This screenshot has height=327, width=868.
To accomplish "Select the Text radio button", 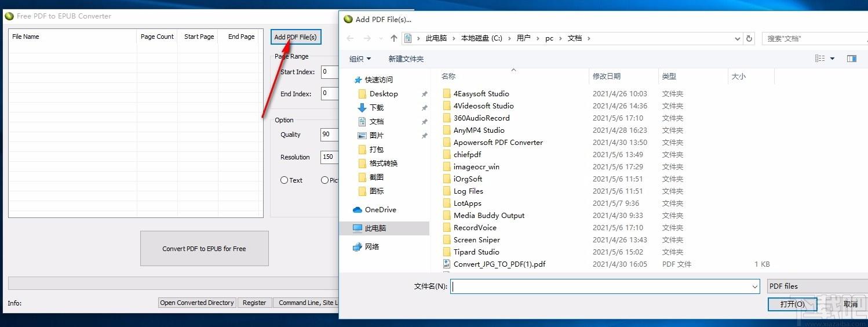I will click(x=284, y=180).
